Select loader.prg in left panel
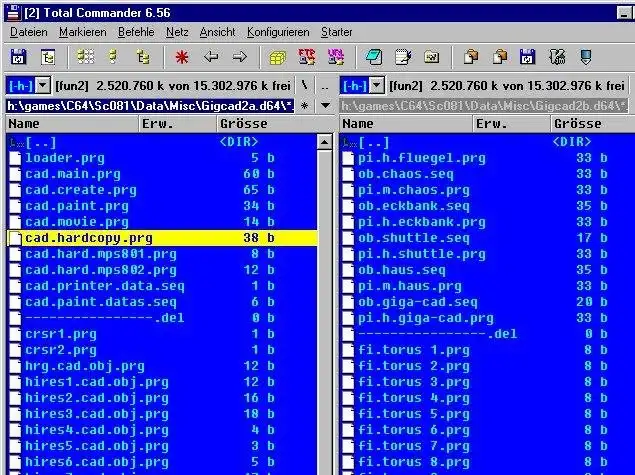This screenshot has height=475, width=635. click(162, 158)
